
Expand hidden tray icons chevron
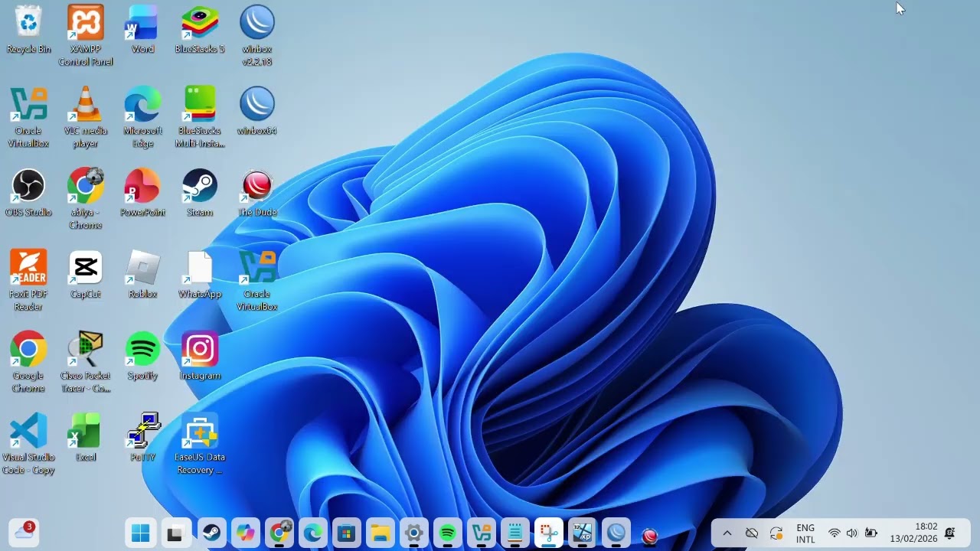tap(727, 533)
